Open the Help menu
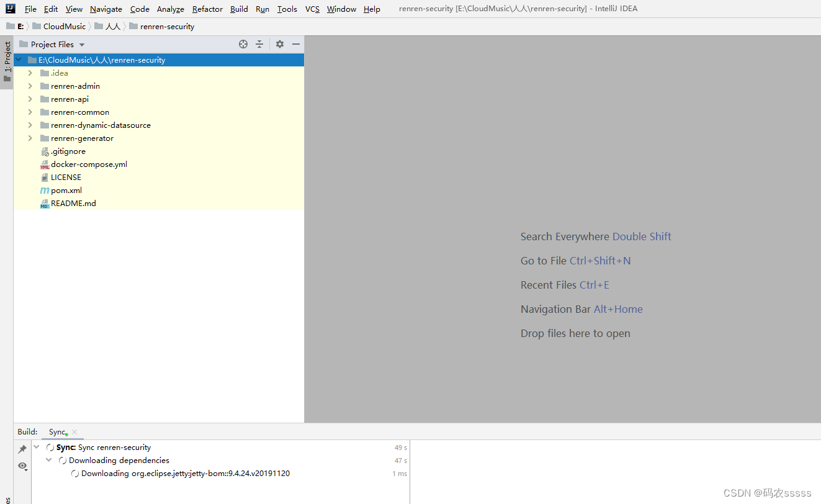The width and height of the screenshot is (821, 504). pos(372,9)
